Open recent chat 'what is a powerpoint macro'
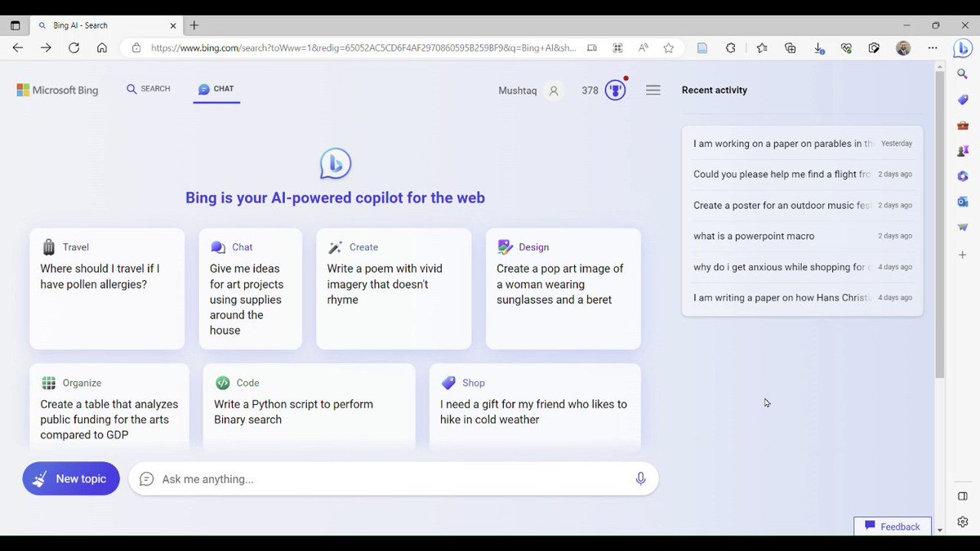 803,236
